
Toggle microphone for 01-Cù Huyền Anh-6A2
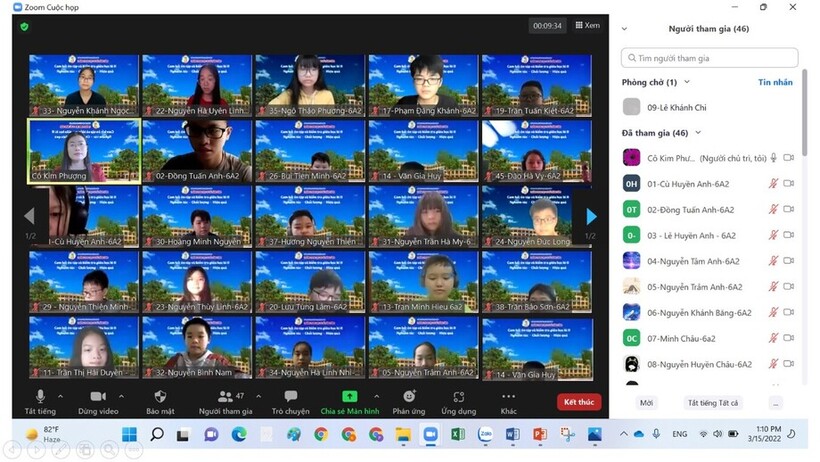tap(772, 184)
